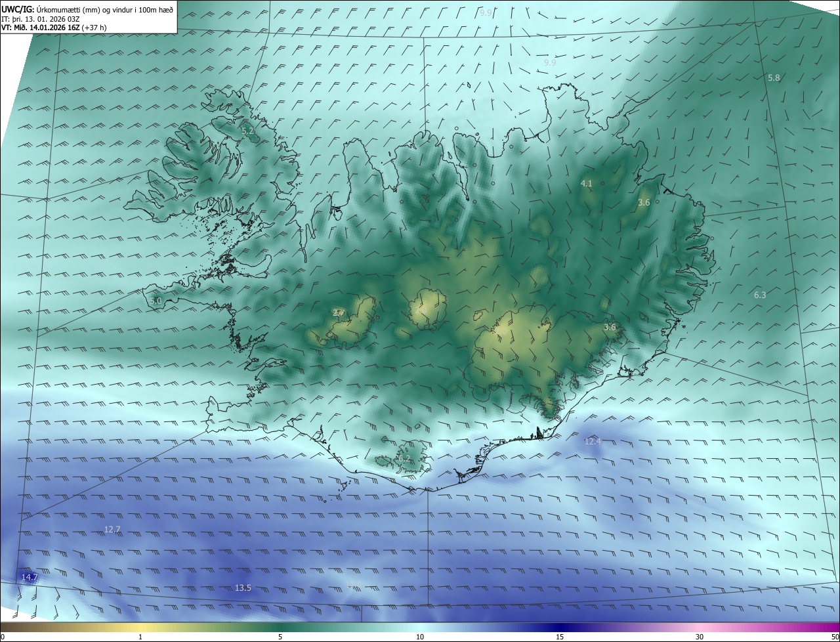Click the 4.1 value label on the map

(x=587, y=184)
